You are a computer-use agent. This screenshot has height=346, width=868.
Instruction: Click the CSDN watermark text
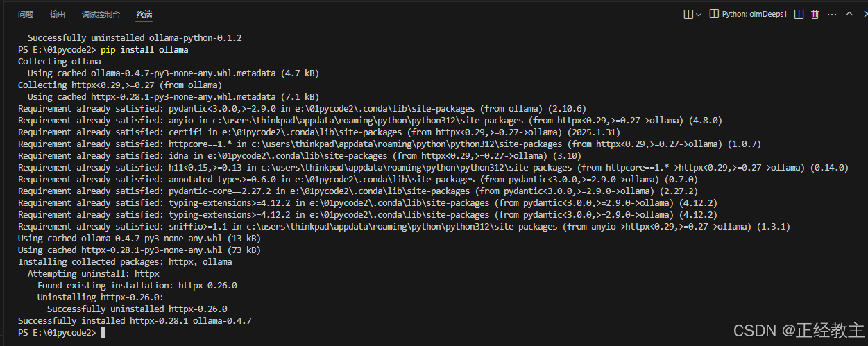coord(798,331)
